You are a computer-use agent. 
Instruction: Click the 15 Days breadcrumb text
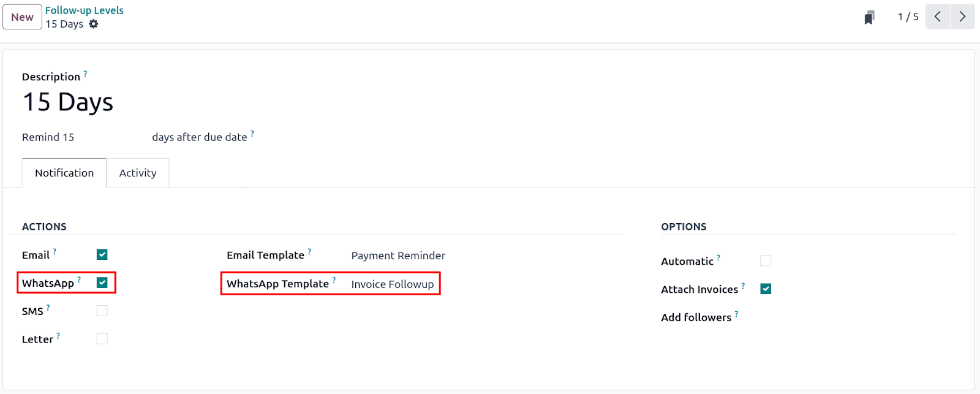[x=64, y=24]
